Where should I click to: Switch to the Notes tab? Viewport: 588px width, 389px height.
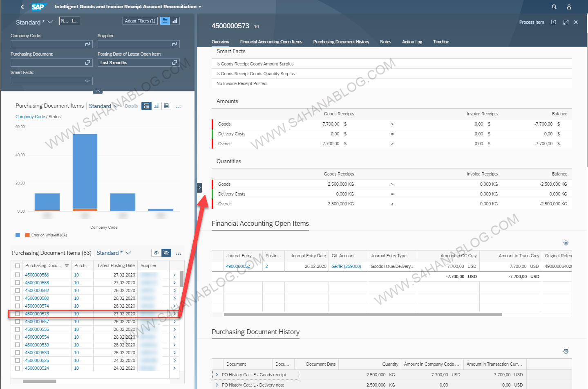(x=385, y=42)
